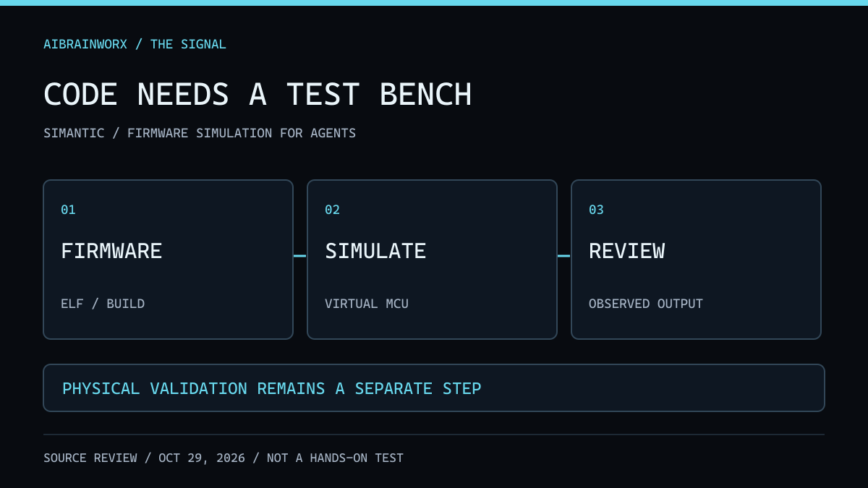The height and width of the screenshot is (488, 868).
Task: Select the "CODE NEEDS A TEST BENCH" headline
Action: (x=258, y=95)
